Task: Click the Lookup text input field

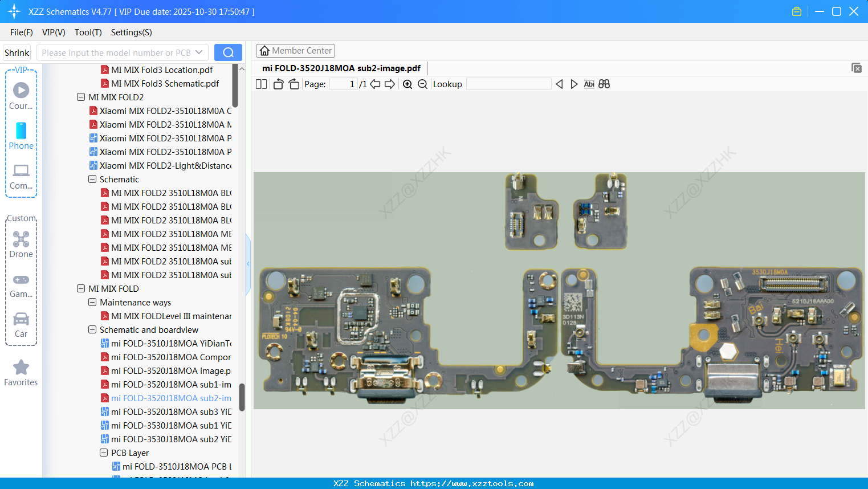Action: (508, 84)
